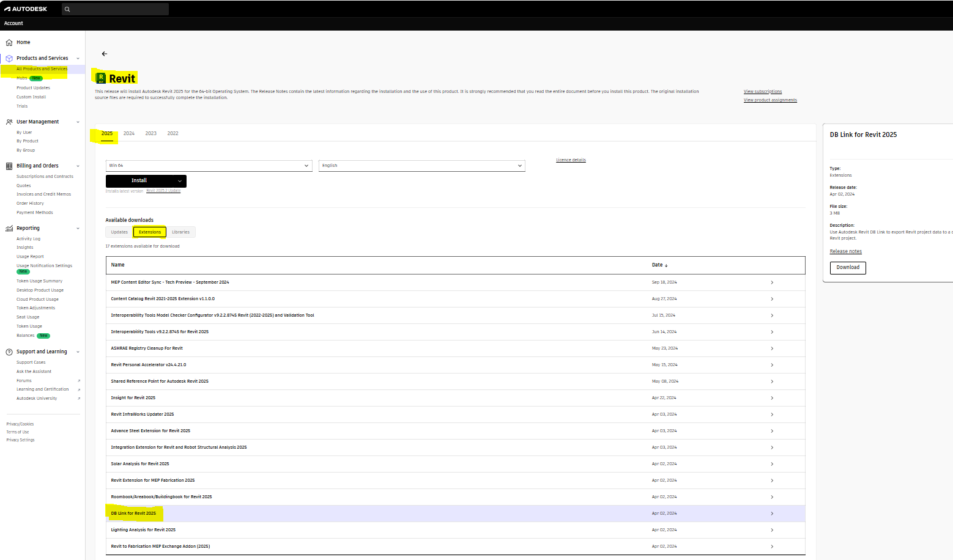The width and height of the screenshot is (953, 560).
Task: Collapse the Billing and Orders section chevron
Action: click(78, 166)
